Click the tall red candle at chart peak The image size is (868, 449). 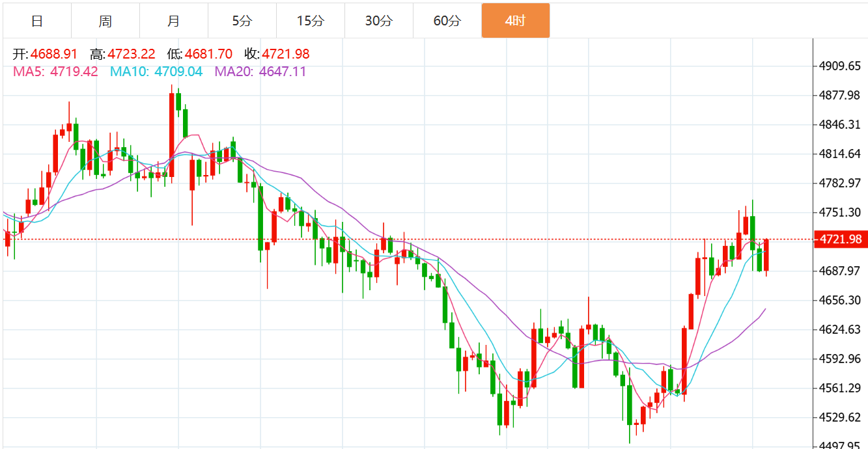coord(172,134)
